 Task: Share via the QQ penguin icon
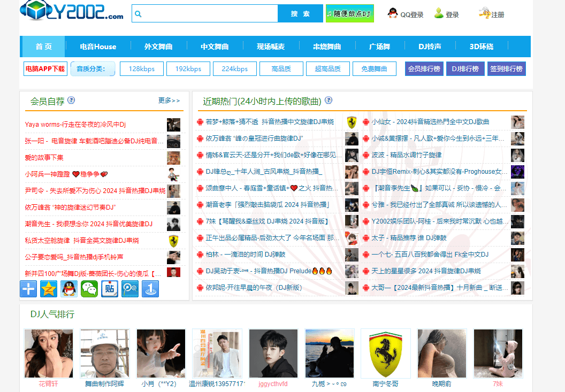[69, 289]
